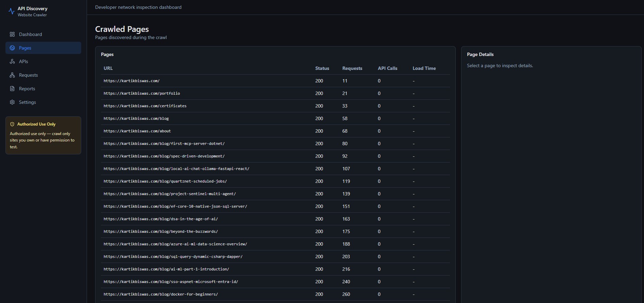Image resolution: width=644 pixels, height=303 pixels.
Task: Select the quartznet-scheduled-jobs blog URL
Action: [x=165, y=181]
